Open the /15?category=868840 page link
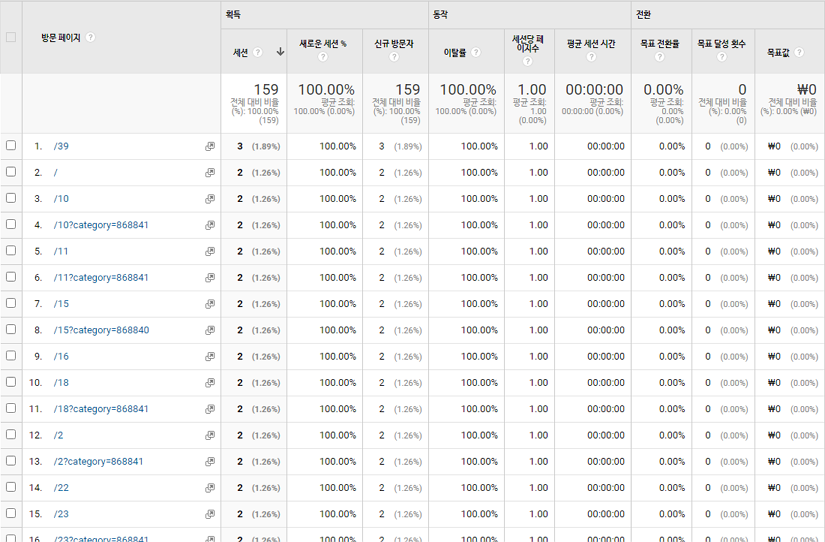 click(x=101, y=330)
